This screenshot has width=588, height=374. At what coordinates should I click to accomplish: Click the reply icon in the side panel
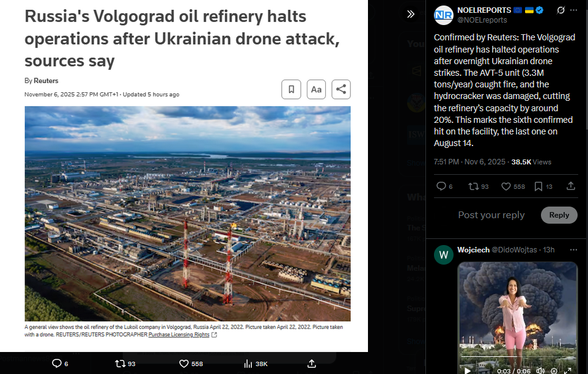click(x=441, y=186)
